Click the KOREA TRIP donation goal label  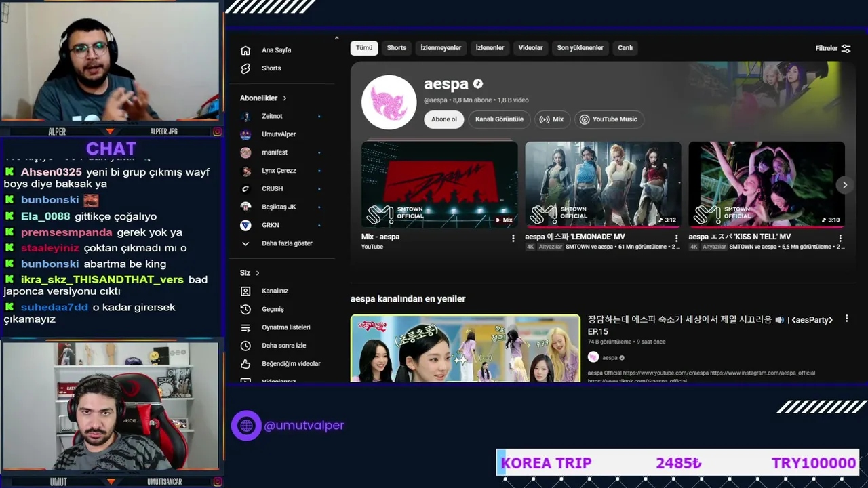tap(547, 463)
